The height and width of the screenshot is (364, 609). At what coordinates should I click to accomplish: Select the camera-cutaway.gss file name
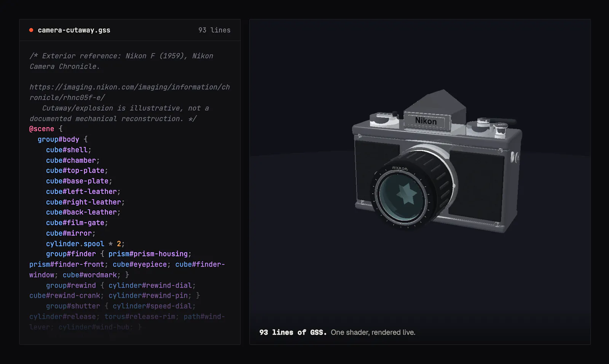tap(74, 30)
